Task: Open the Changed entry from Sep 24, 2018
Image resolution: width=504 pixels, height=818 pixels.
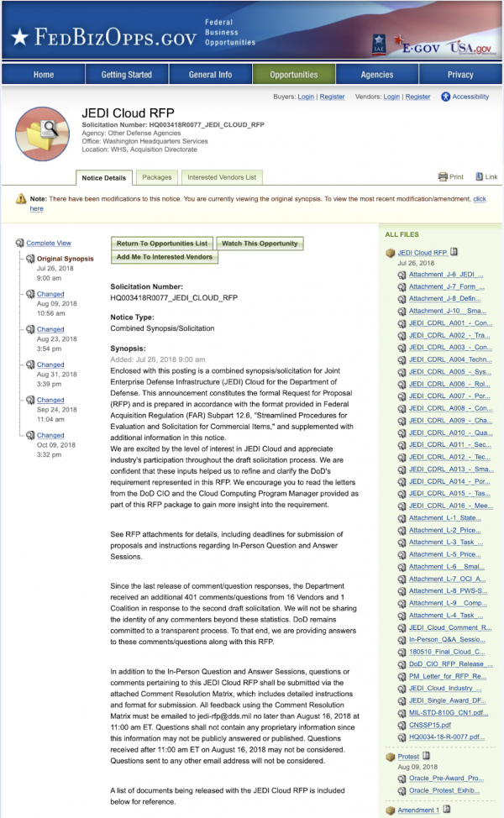Action: click(50, 400)
